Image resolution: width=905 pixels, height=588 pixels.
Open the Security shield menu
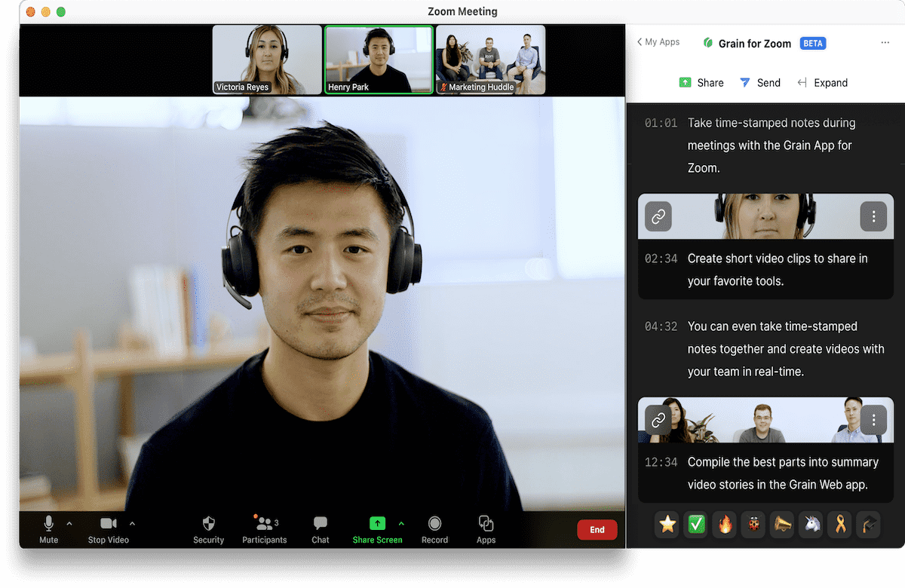pos(209,528)
